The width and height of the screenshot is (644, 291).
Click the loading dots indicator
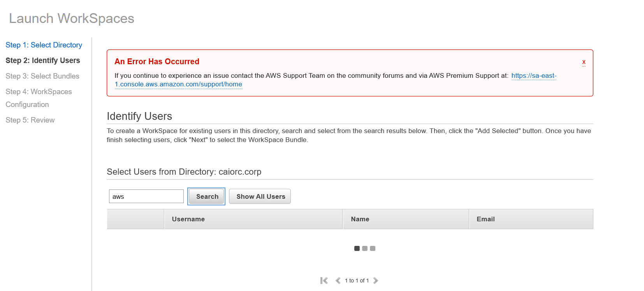(365, 248)
